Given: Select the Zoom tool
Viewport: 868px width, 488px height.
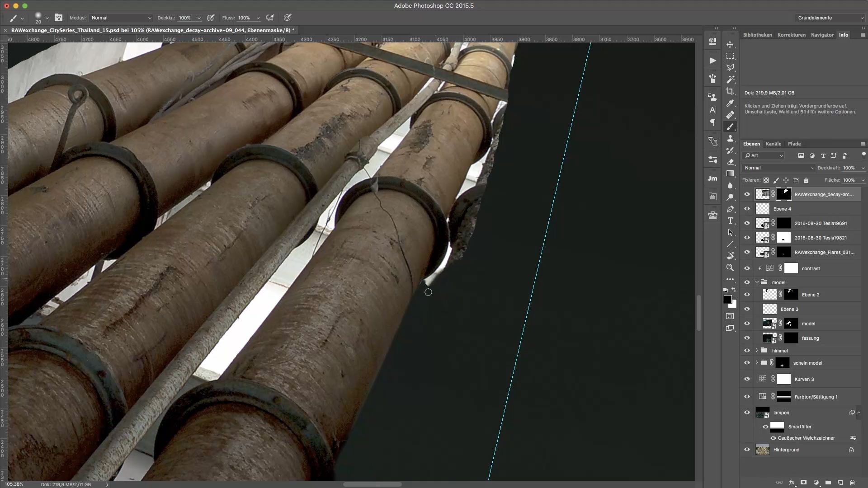Looking at the screenshot, I should point(730,267).
